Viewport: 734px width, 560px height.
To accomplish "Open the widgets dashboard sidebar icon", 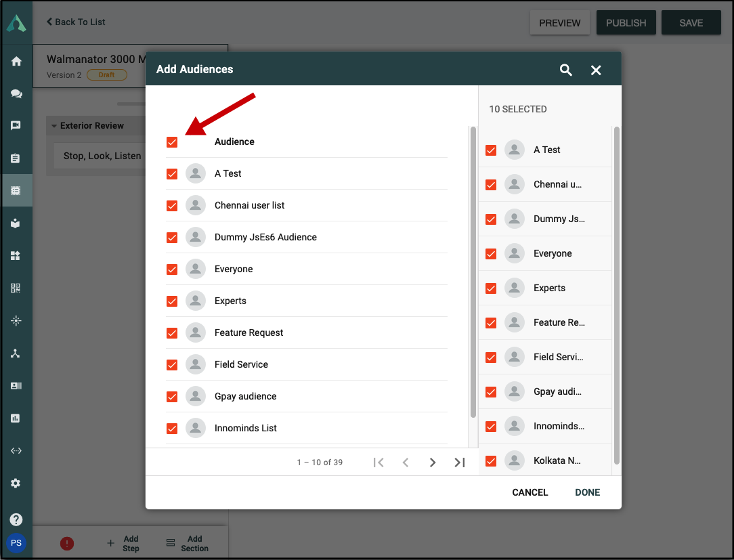I will click(x=16, y=256).
